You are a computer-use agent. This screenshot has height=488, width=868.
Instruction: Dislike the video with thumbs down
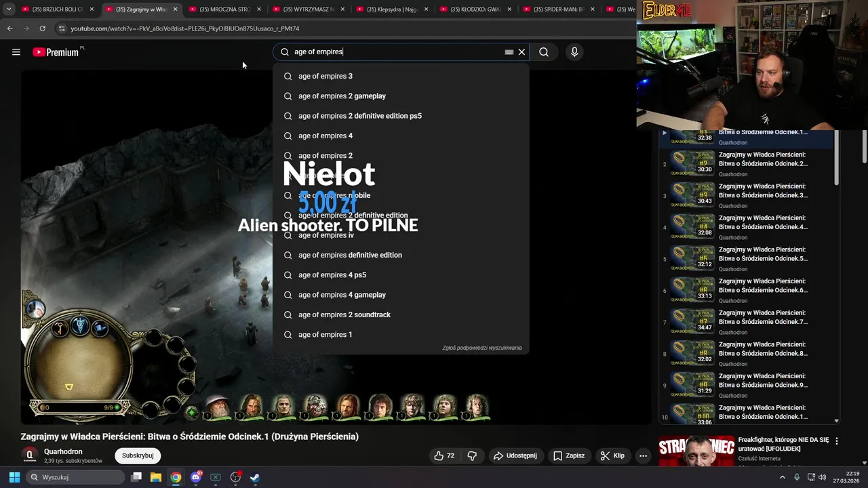tap(472, 456)
